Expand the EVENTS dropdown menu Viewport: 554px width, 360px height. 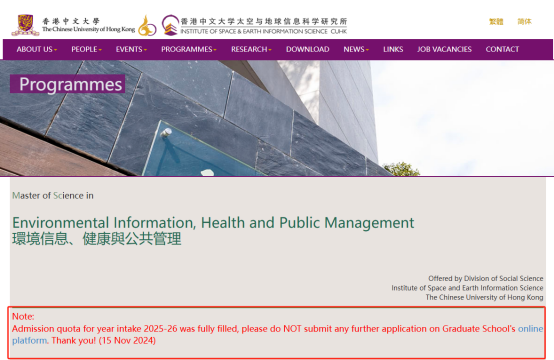pyautogui.click(x=131, y=49)
